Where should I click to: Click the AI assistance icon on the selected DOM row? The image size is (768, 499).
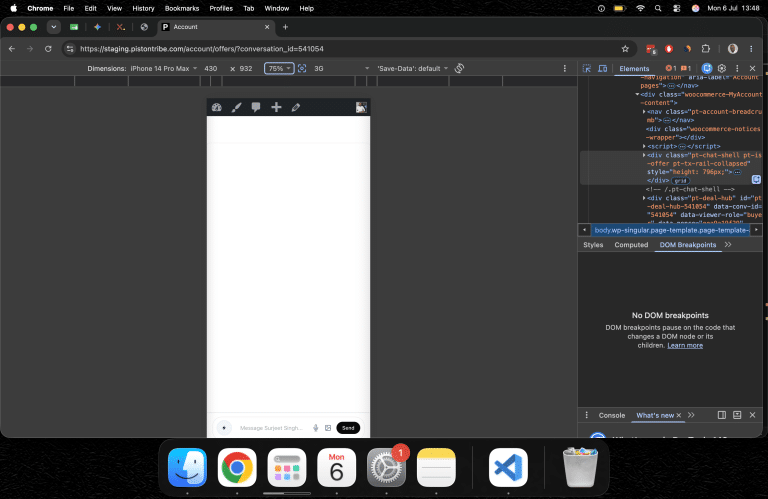coord(756,180)
